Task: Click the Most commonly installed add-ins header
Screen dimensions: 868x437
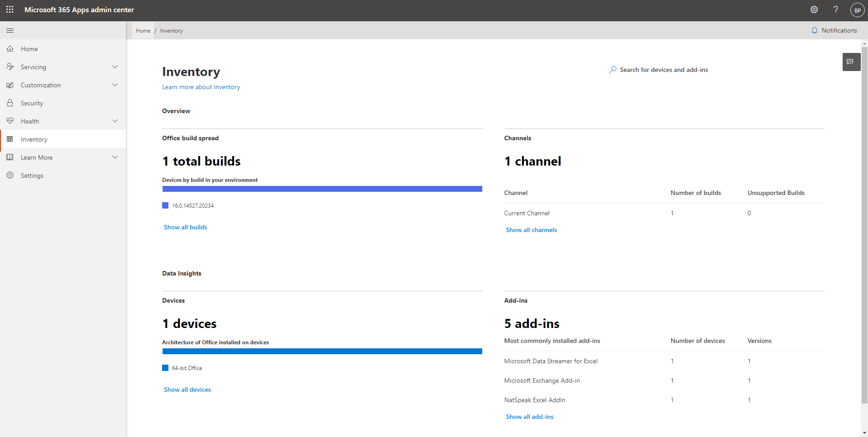Action: click(x=552, y=341)
